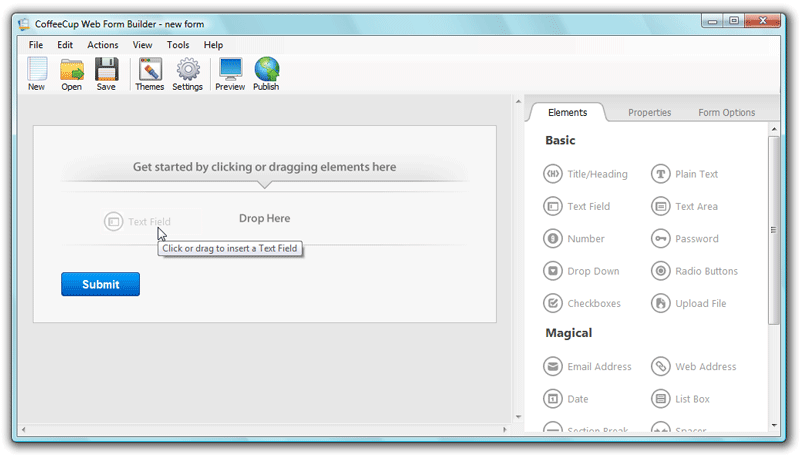Insert a Plain Text element
This screenshot has height=456, width=800.
coord(684,174)
